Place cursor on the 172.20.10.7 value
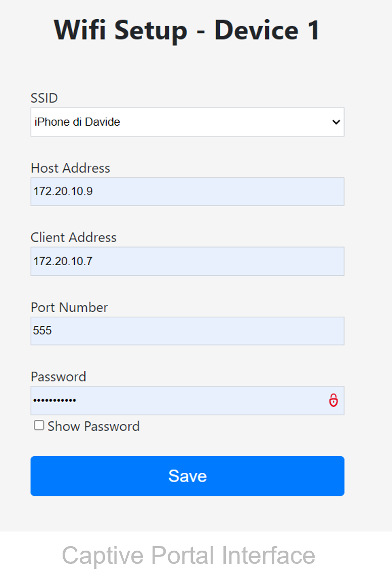Viewport: 392px width, 584px height. pos(63,261)
